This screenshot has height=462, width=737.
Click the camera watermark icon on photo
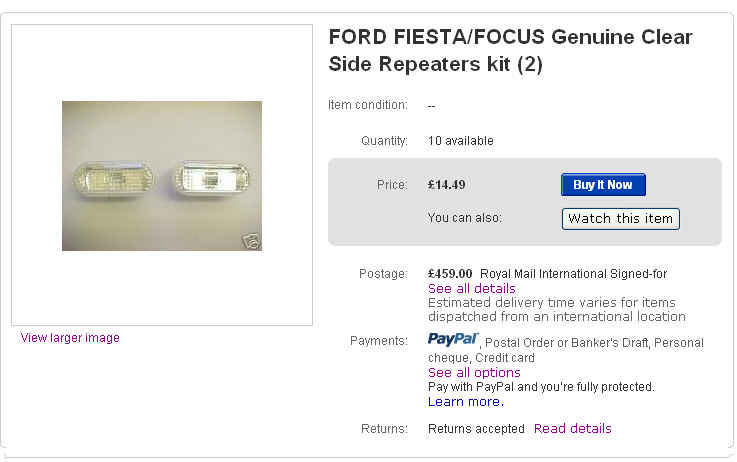point(251,241)
